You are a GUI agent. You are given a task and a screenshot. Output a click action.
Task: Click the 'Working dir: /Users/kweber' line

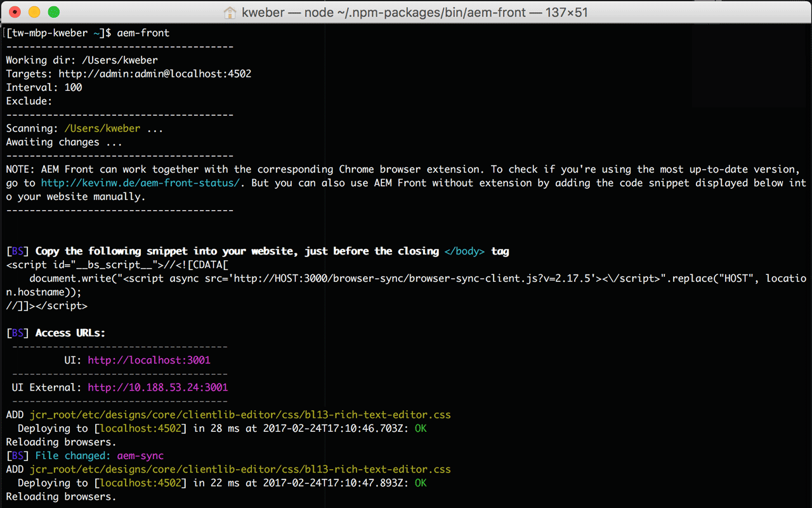(82, 60)
